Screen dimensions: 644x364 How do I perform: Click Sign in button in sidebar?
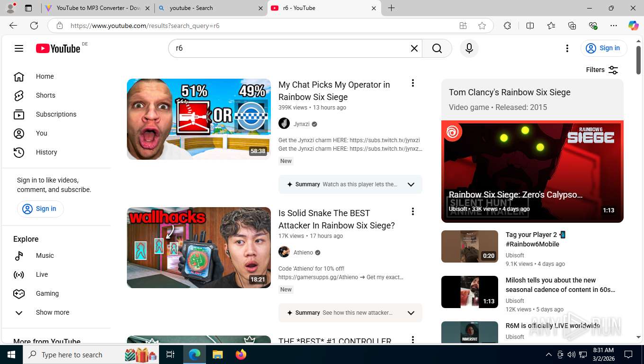pos(40,209)
